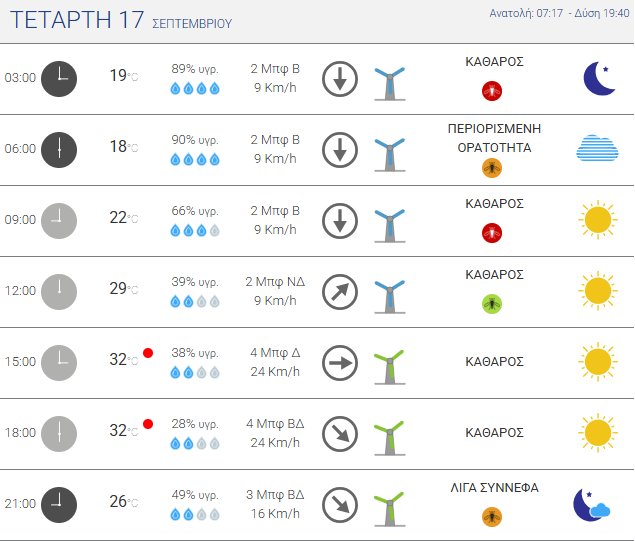Click the ΛΙΓΑ ΣΥΝΝΕΦΑ condition label

click(495, 488)
